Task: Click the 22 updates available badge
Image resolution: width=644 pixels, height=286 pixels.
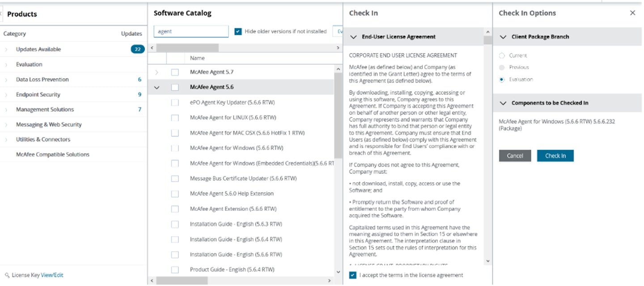Action: [x=138, y=49]
